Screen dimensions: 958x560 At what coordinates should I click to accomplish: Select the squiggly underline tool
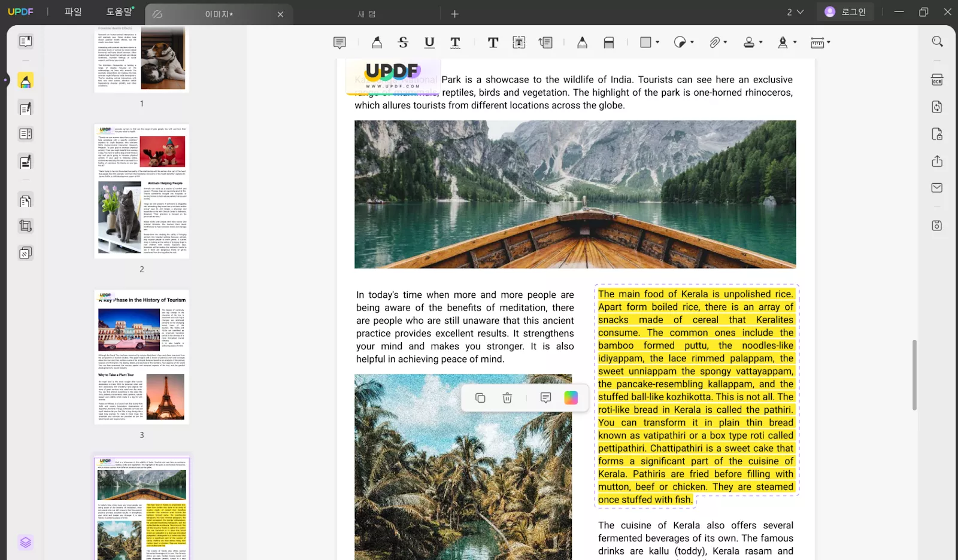[x=456, y=42]
